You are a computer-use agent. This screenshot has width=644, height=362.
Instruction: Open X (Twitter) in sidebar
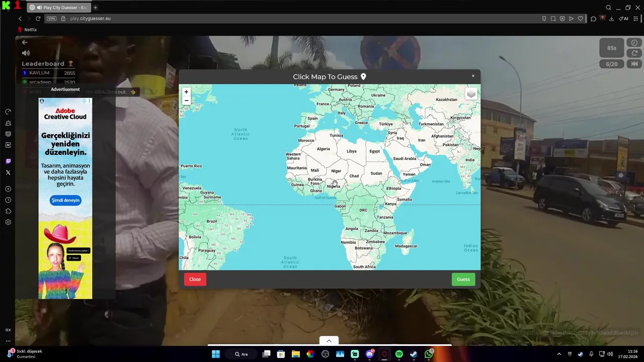[x=8, y=172]
